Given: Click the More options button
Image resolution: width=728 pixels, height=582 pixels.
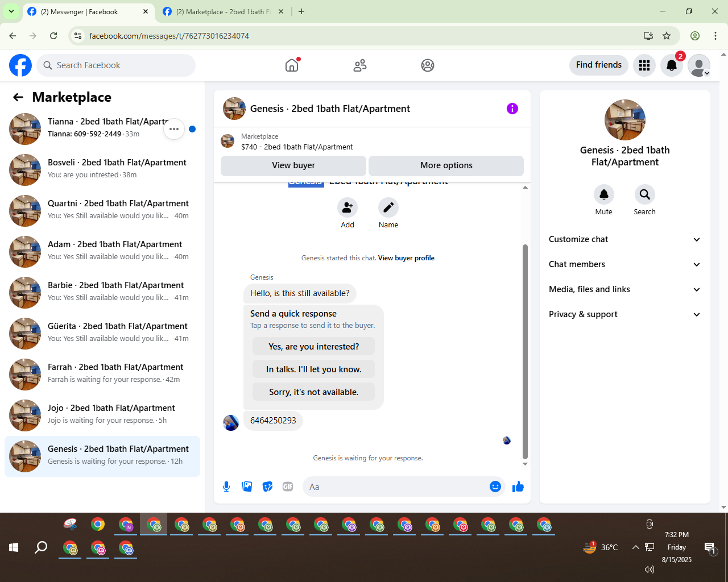Looking at the screenshot, I should coord(446,165).
